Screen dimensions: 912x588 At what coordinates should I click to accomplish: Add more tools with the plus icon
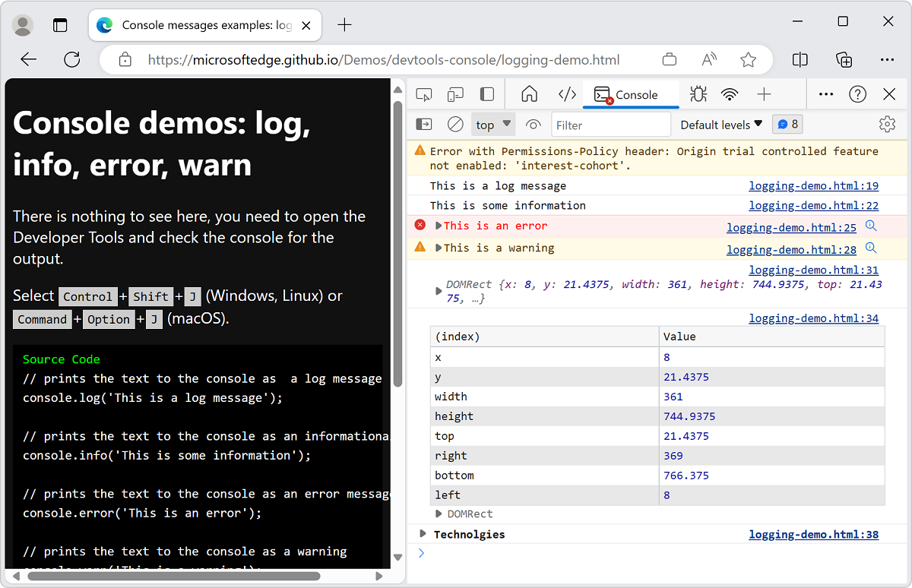click(x=763, y=94)
